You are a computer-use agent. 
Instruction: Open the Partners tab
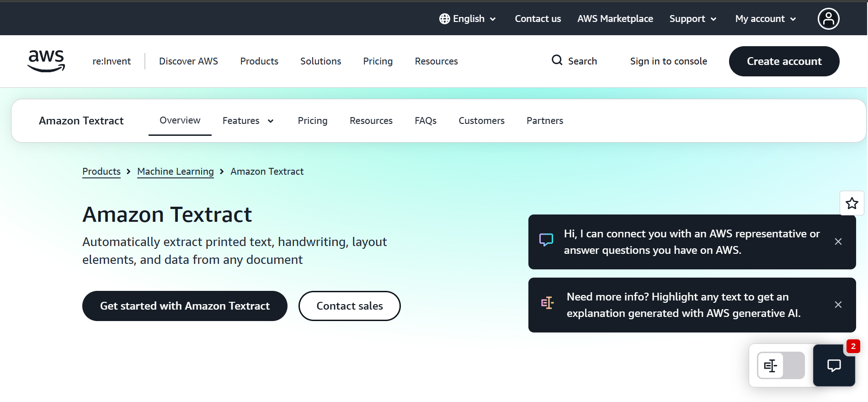pyautogui.click(x=545, y=121)
